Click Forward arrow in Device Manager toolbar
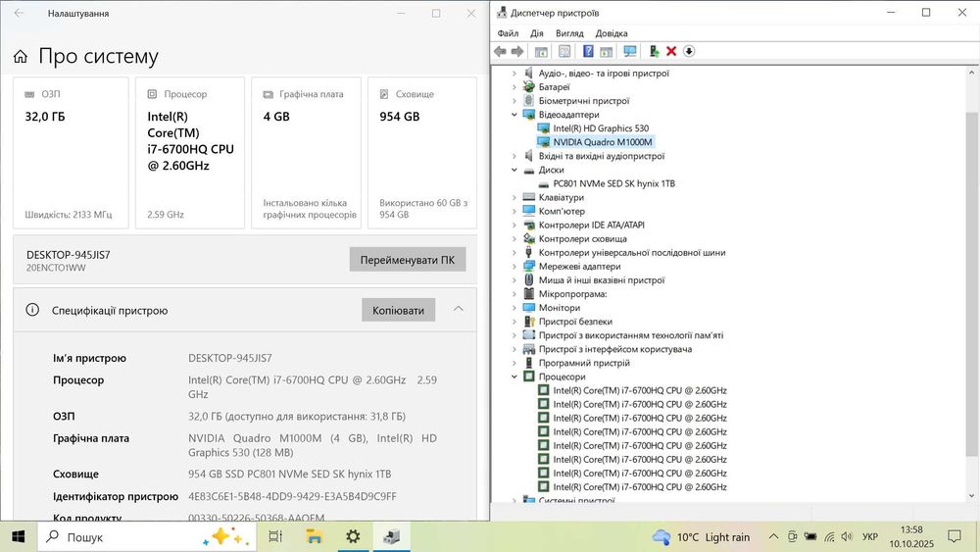 pyautogui.click(x=517, y=51)
